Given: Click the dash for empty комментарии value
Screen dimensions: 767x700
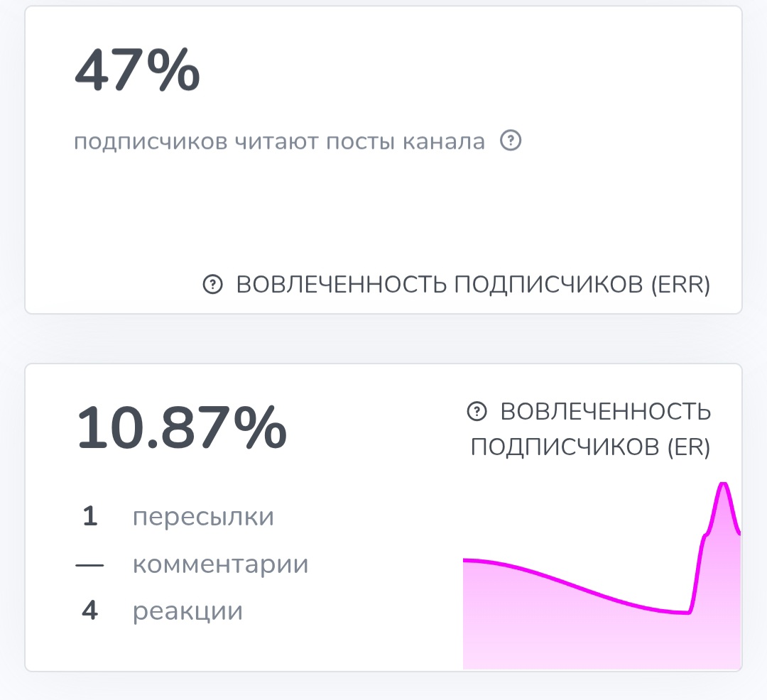Looking at the screenshot, I should (x=89, y=563).
